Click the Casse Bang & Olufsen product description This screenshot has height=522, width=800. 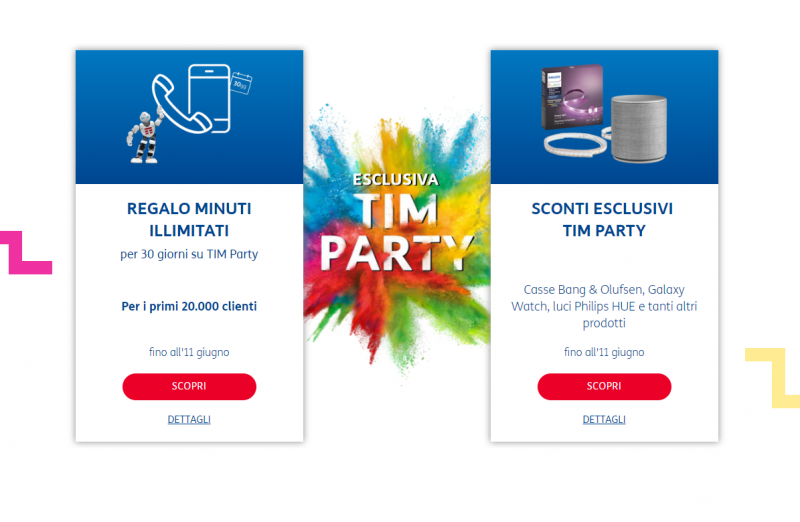coord(604,306)
